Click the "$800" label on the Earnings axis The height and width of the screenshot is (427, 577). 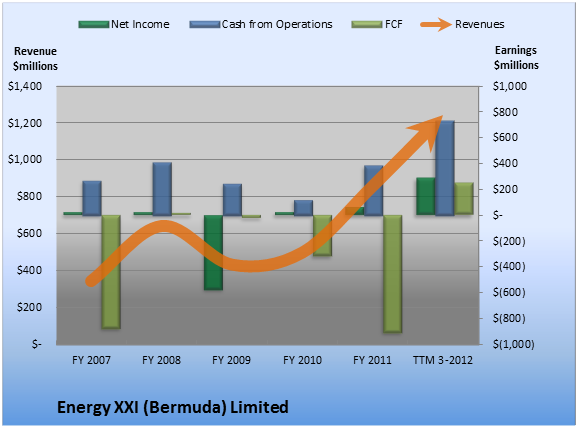click(505, 112)
